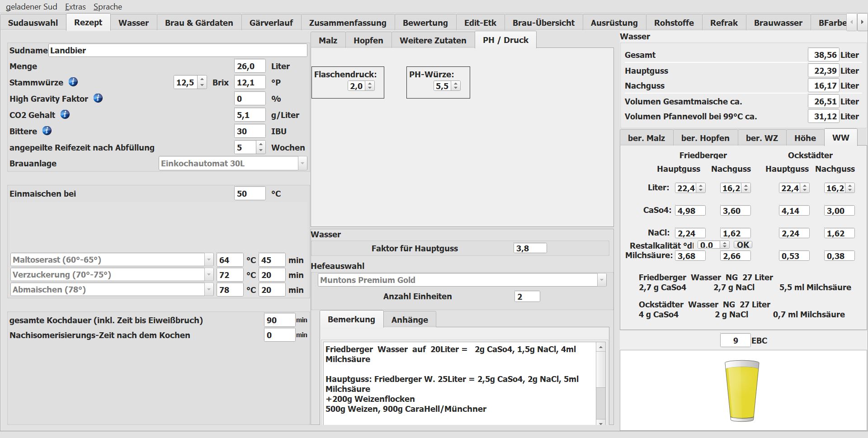The image size is (868, 438).
Task: Open the Hopfen tab
Action: coord(368,40)
